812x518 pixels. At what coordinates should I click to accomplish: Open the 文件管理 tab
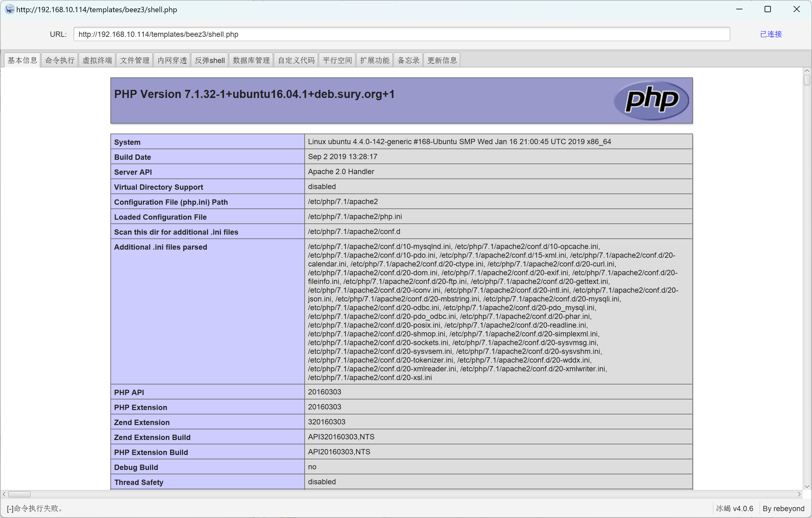coord(134,61)
